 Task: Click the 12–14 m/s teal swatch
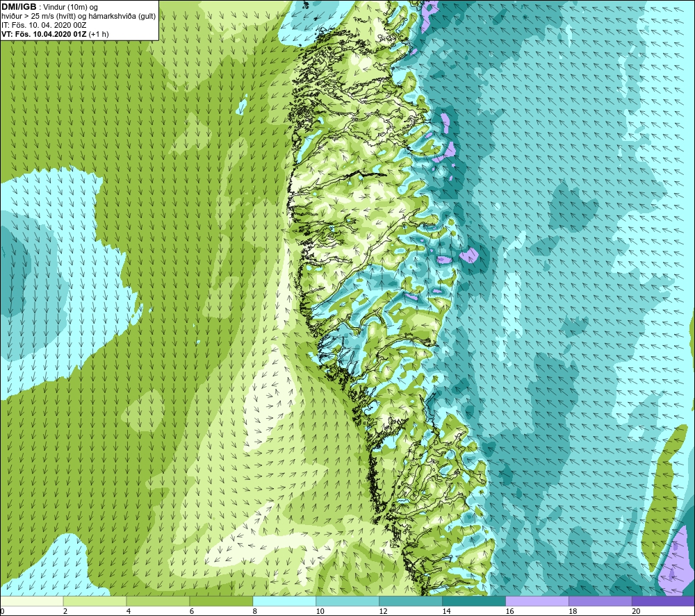click(411, 601)
